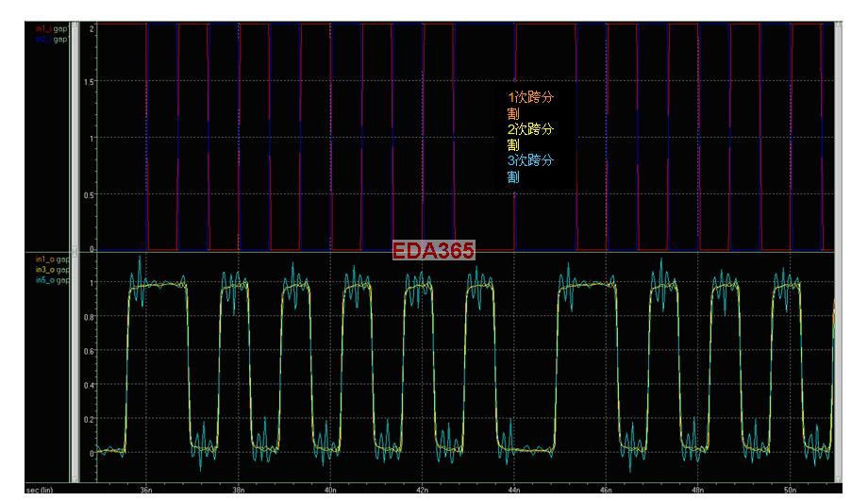Click the right-edge vertical scrollbar of the top panel
The image size is (868, 501).
pyautogui.click(x=838, y=136)
